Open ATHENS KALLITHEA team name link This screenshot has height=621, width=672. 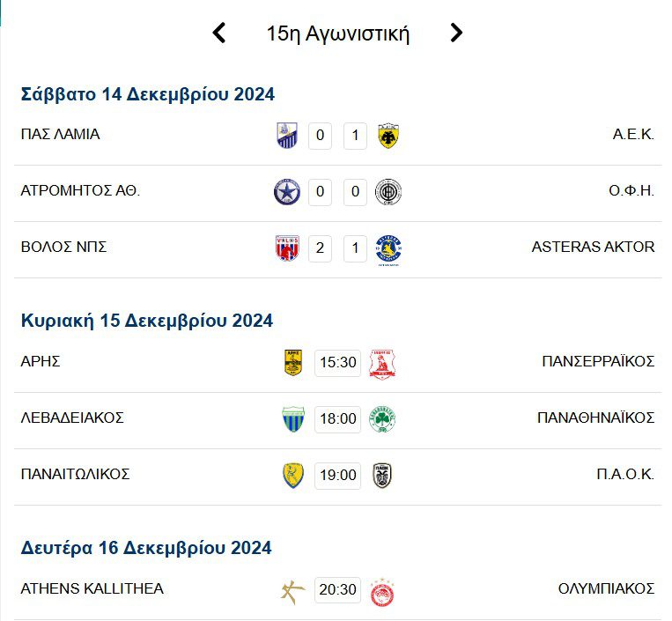[92, 588]
